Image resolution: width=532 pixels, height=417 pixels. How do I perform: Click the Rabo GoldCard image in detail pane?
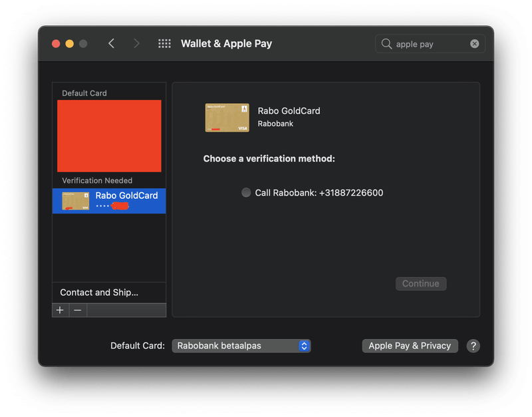[227, 118]
